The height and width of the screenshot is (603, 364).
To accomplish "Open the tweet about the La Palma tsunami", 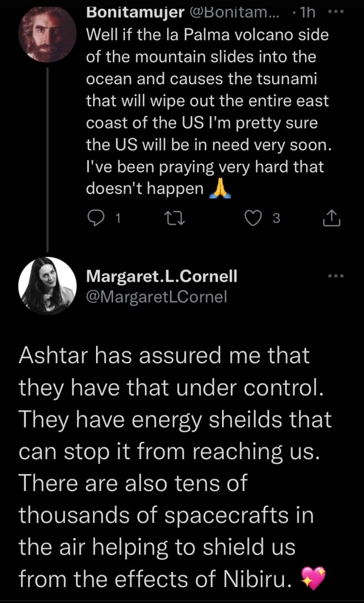I will (x=206, y=112).
